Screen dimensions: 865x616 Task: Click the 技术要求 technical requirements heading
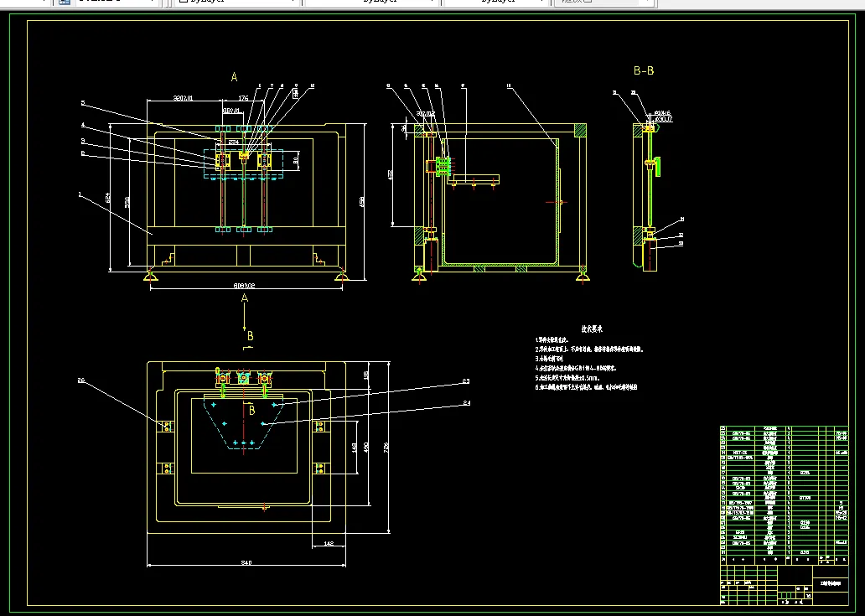click(x=592, y=329)
